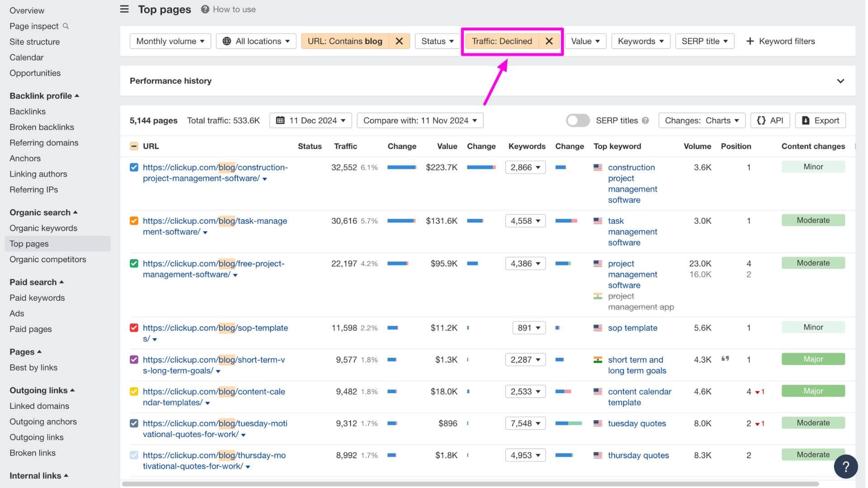
Task: Remove the Traffic Declined filter
Action: 549,41
